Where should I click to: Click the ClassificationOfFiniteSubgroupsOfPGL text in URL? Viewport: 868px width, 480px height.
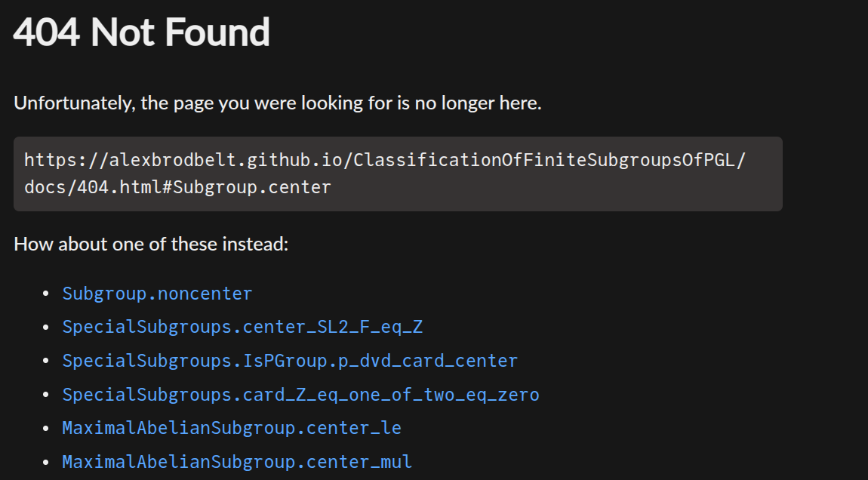(x=545, y=160)
